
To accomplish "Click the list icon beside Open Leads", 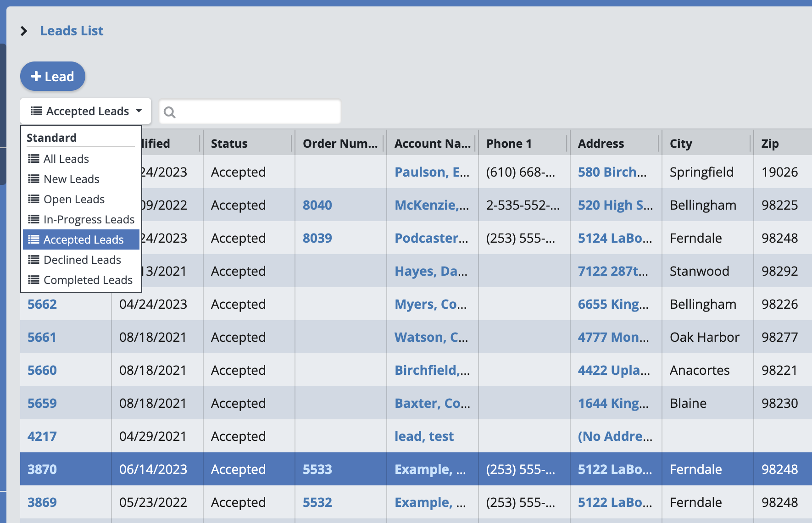I will [x=33, y=199].
